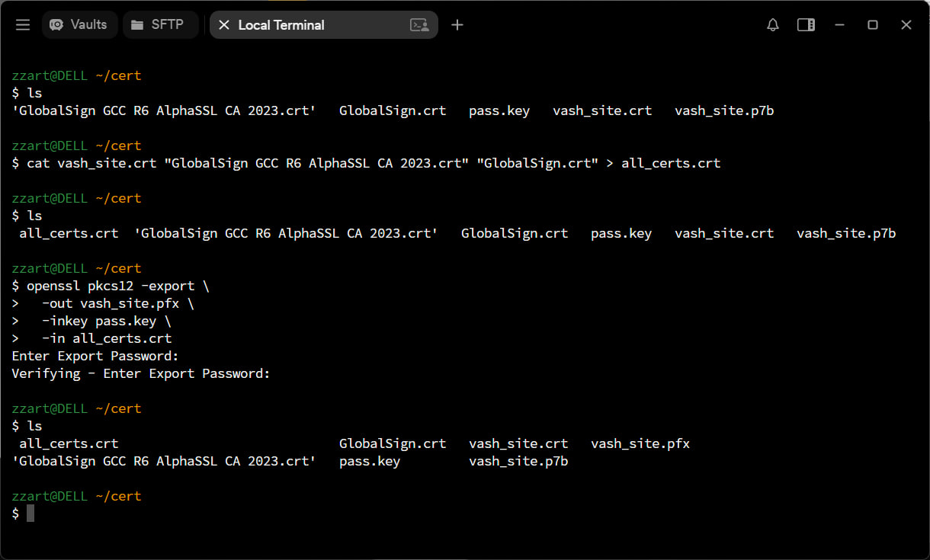Close the Local Terminal tab with its X
Viewport: 930px width, 560px height.
(x=223, y=24)
